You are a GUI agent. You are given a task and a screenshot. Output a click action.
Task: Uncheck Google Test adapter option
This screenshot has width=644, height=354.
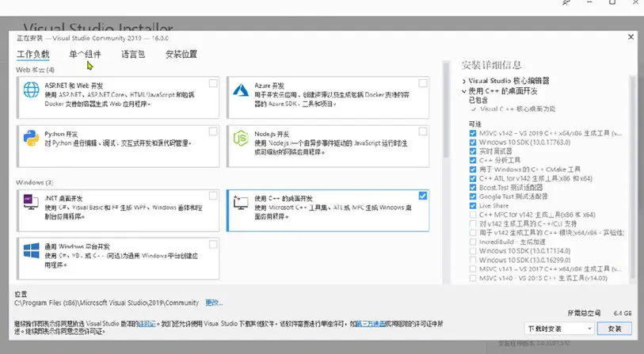473,196
